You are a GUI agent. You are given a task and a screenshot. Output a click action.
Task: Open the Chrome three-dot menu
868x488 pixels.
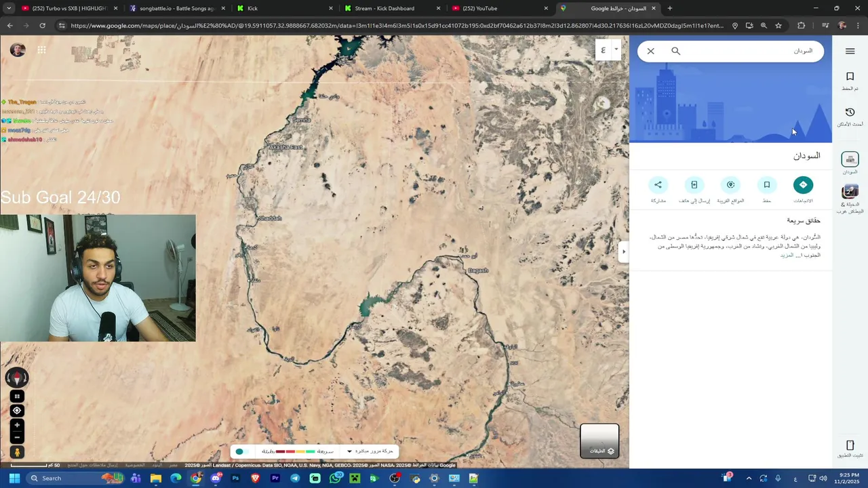click(x=859, y=26)
